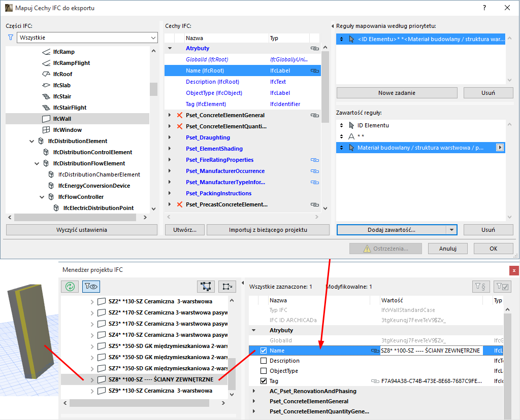Image resolution: width=520 pixels, height=420 pixels.
Task: Click the text A icon in rule content
Action: point(351,136)
